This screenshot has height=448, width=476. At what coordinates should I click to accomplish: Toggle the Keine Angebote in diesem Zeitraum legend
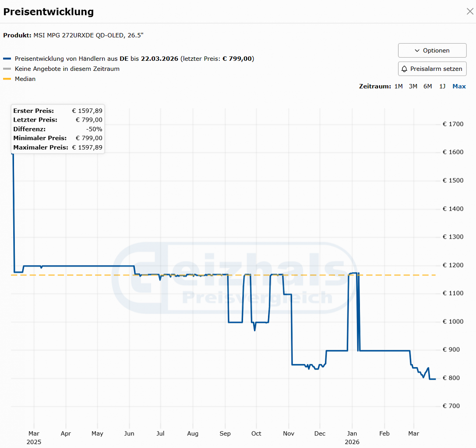pos(67,69)
